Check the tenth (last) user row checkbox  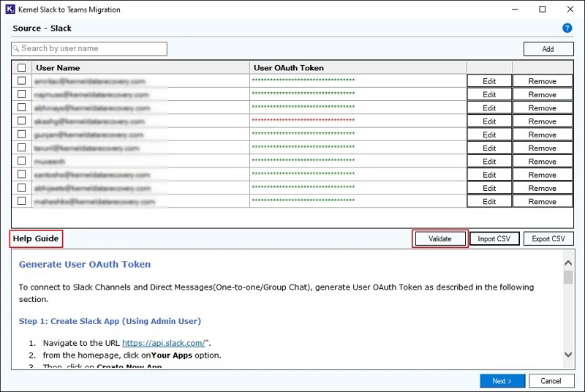click(22, 200)
